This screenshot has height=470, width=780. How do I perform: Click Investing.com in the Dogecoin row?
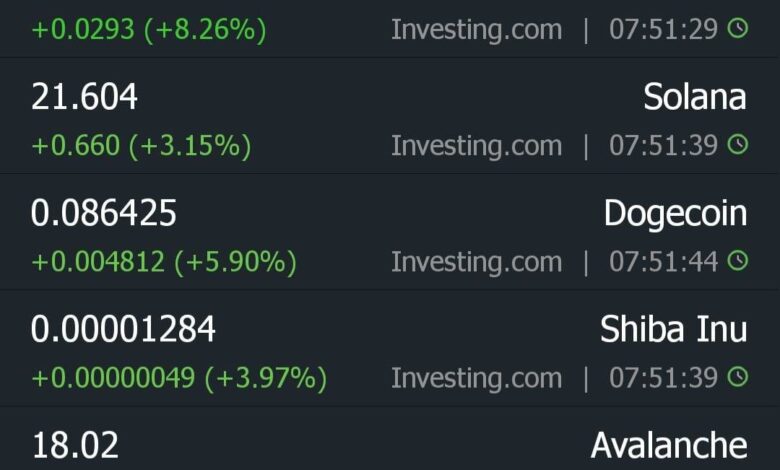476,262
